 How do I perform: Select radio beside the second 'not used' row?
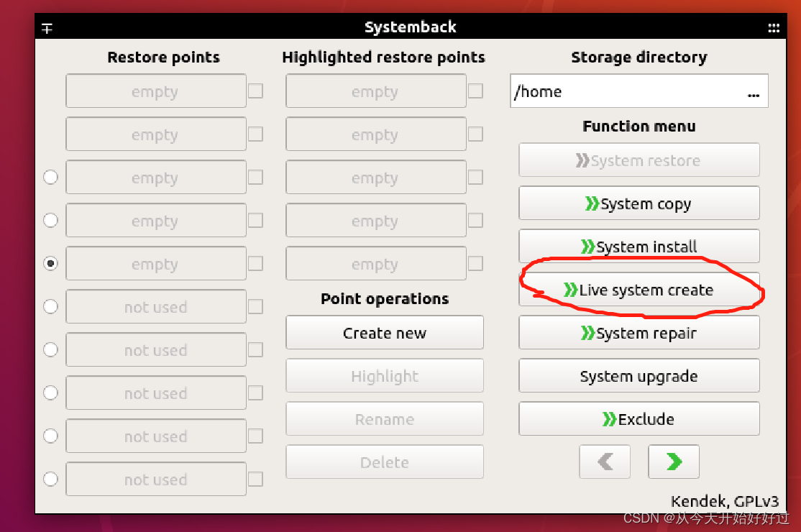[50, 349]
